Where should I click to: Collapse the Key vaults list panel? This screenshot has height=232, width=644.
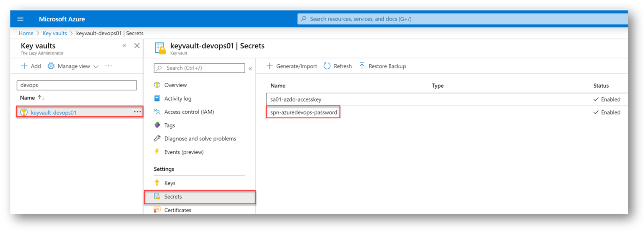point(124,46)
